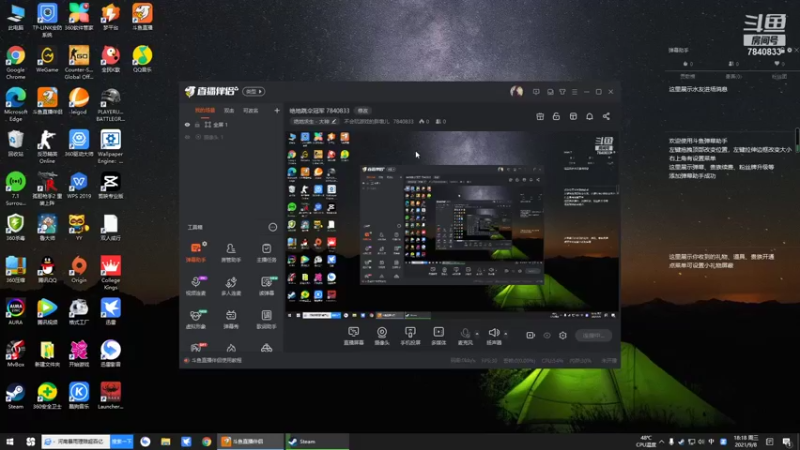Open the Chrome icon on the taskbar

207,441
